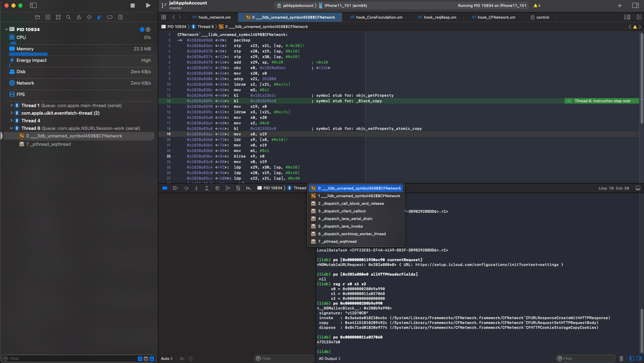Add editor split on right
The image size is (644, 363).
[639, 17]
